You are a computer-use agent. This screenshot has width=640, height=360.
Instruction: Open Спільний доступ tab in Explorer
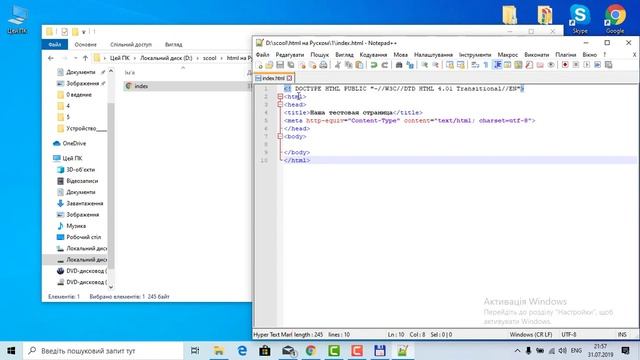131,44
